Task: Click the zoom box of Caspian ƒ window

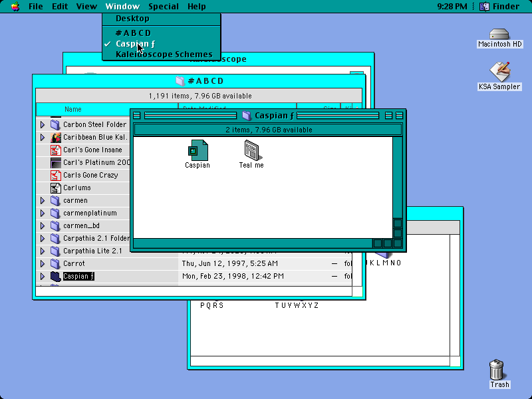Action: [389, 115]
